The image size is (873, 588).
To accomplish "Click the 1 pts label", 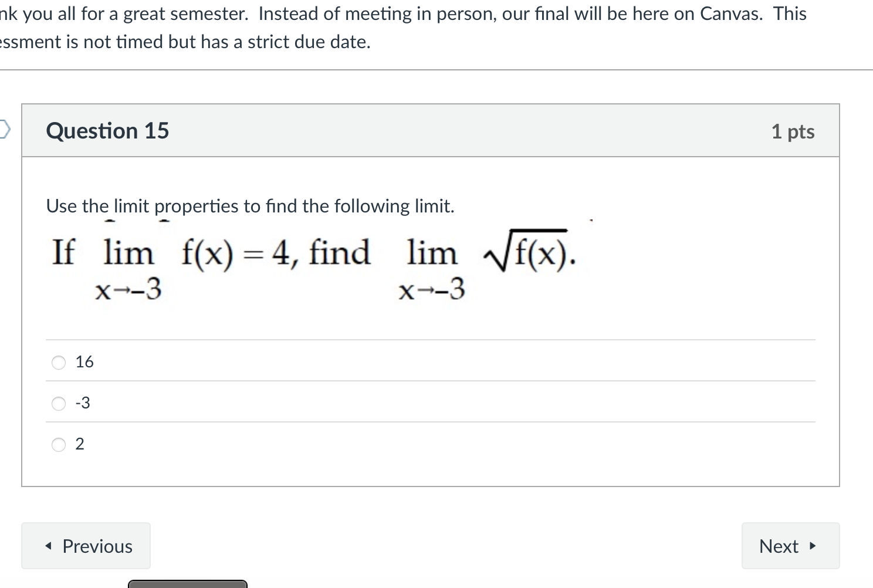I will pyautogui.click(x=793, y=131).
